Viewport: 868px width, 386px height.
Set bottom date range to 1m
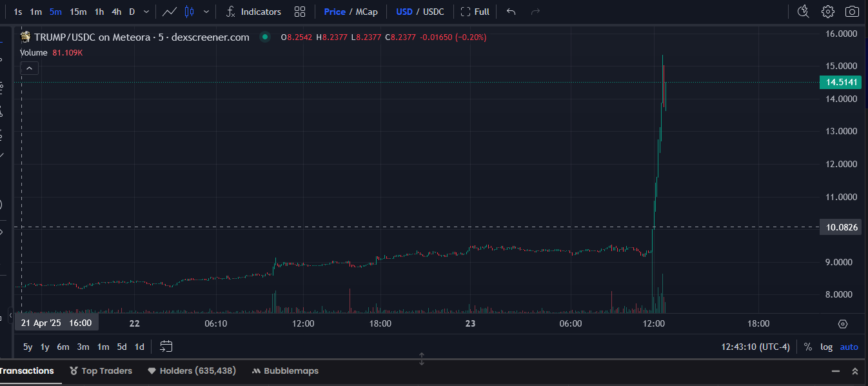tap(103, 347)
